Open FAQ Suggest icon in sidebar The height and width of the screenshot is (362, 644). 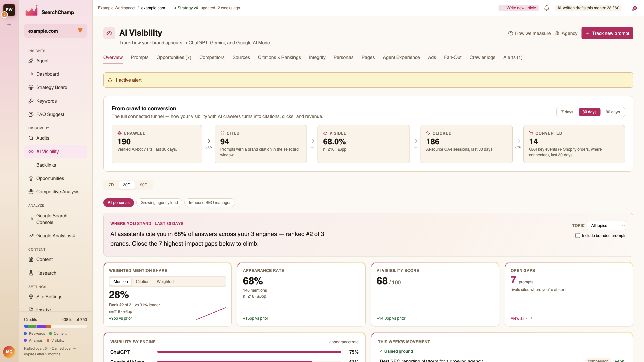point(31,114)
